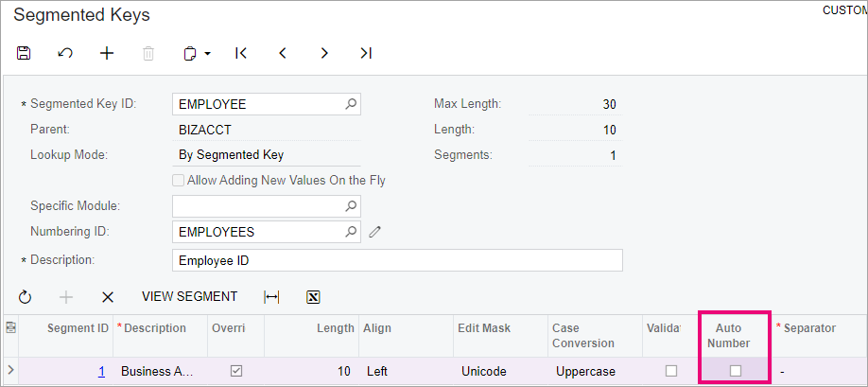Toggle the Validate checkbox in segment row
868x387 pixels.
671,371
